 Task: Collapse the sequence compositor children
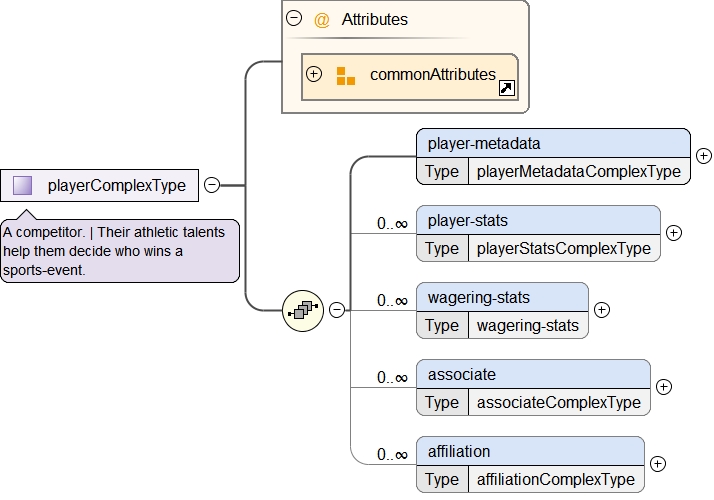[x=337, y=309]
